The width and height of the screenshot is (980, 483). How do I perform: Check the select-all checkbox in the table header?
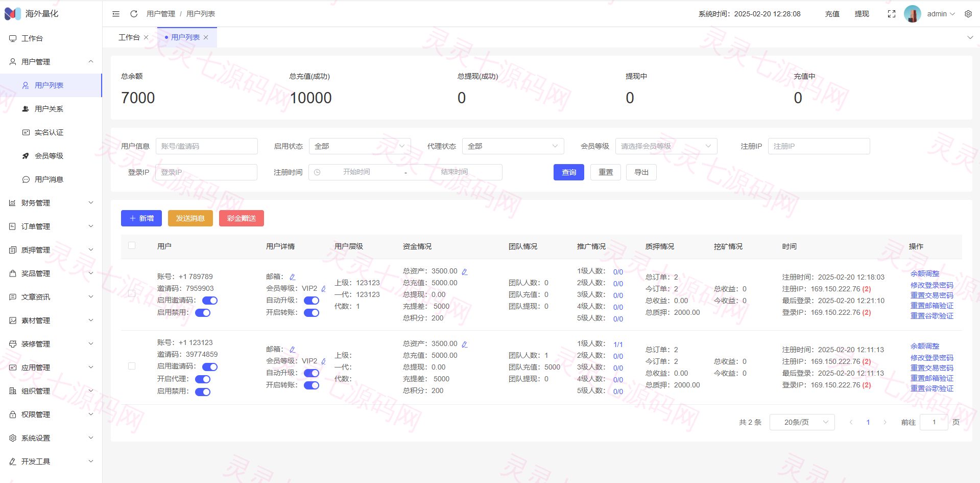[132, 245]
